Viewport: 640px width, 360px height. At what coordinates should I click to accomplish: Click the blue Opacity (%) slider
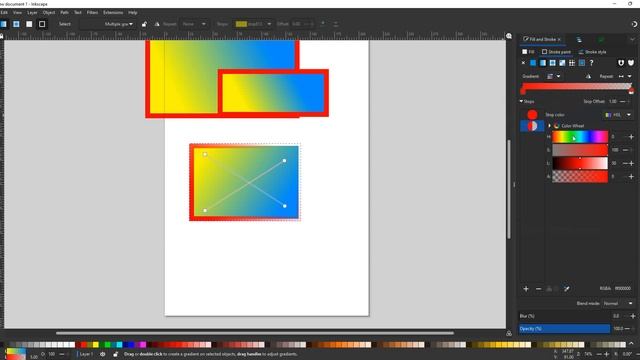pyautogui.click(x=564, y=329)
